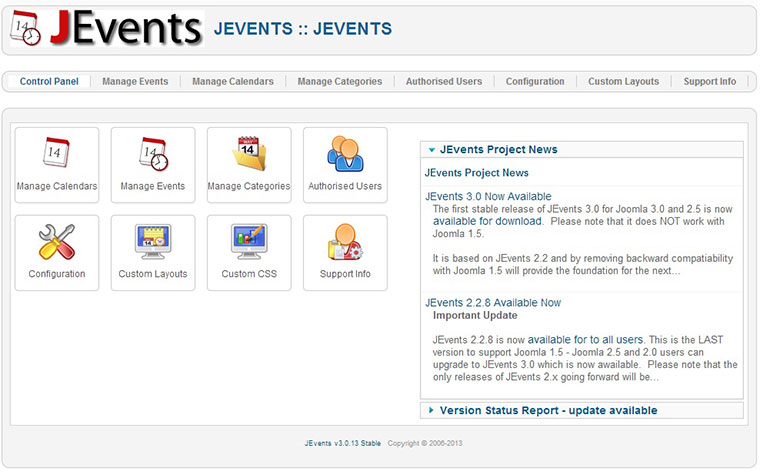The height and width of the screenshot is (475, 760).
Task: Open the JEvents 3.0 Now Available article link
Action: (488, 196)
